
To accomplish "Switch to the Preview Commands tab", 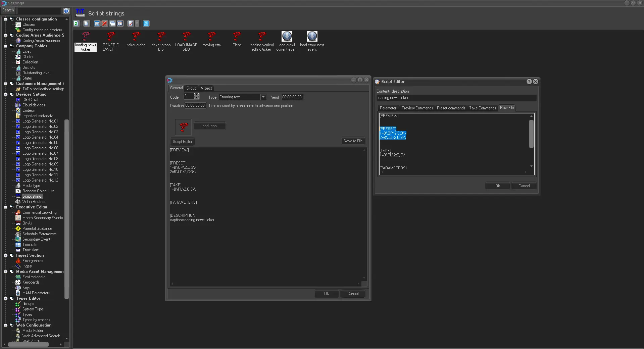I will pyautogui.click(x=417, y=108).
